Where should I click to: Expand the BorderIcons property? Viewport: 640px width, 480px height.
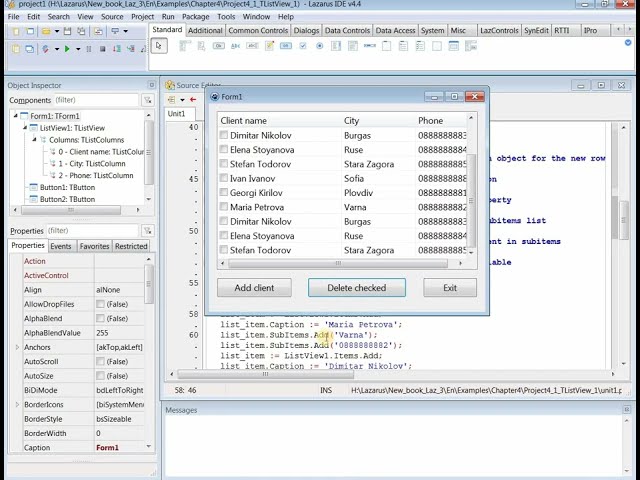click(17, 404)
